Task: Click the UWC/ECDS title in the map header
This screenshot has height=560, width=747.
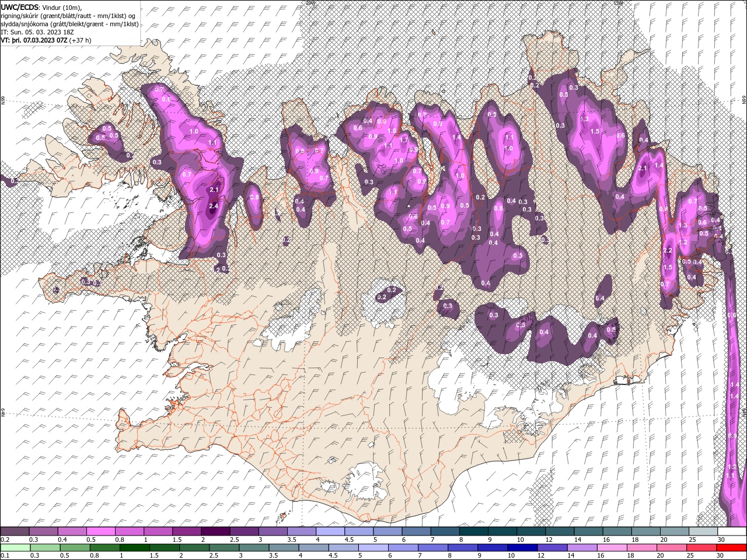Action: (x=20, y=6)
